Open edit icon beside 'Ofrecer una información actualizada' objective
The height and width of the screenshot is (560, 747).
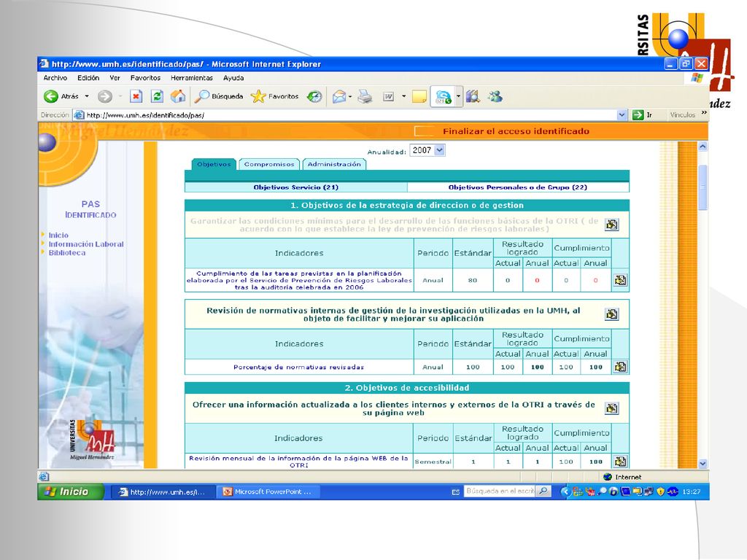coord(612,408)
